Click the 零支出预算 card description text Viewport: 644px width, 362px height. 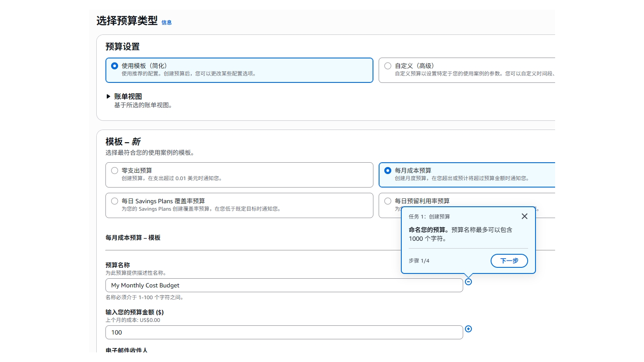click(172, 178)
